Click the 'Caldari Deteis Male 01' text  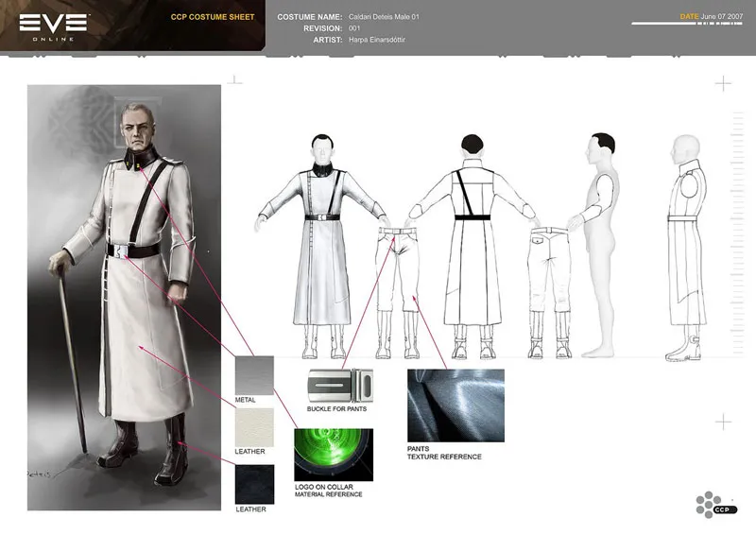(x=384, y=17)
